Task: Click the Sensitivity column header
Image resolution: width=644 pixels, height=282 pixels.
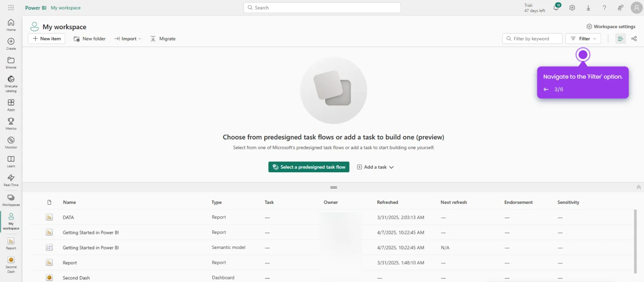Action: [x=568, y=202]
